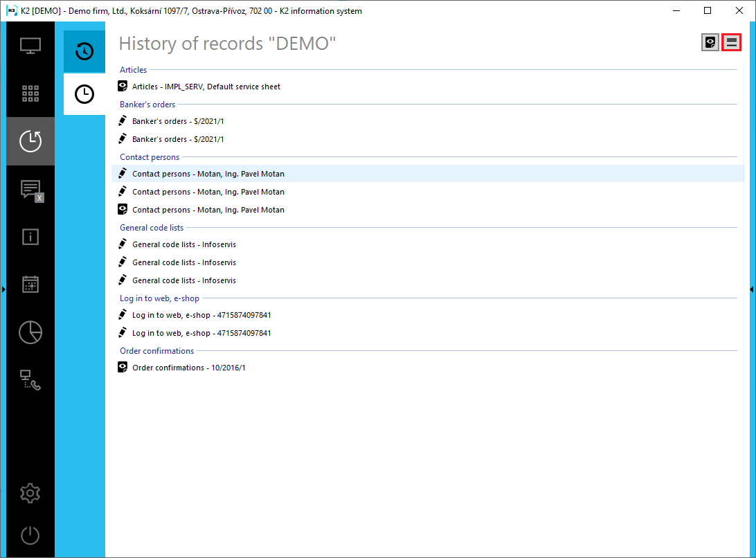Click the General code lists group header
Image resolution: width=756 pixels, height=558 pixels.
152,228
